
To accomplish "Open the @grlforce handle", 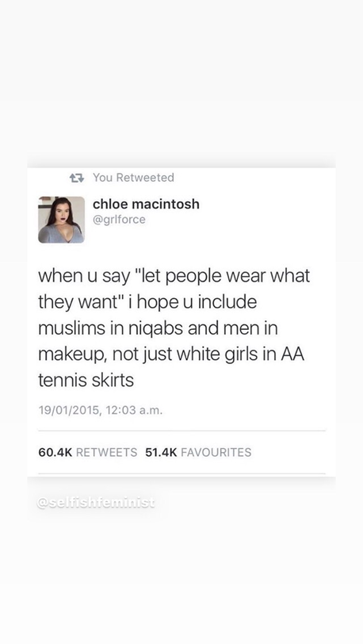I will (x=119, y=220).
